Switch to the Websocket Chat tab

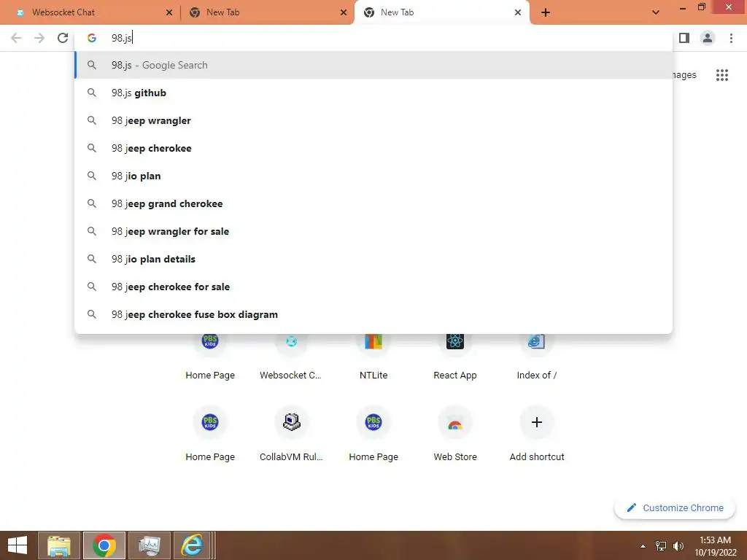(90, 12)
